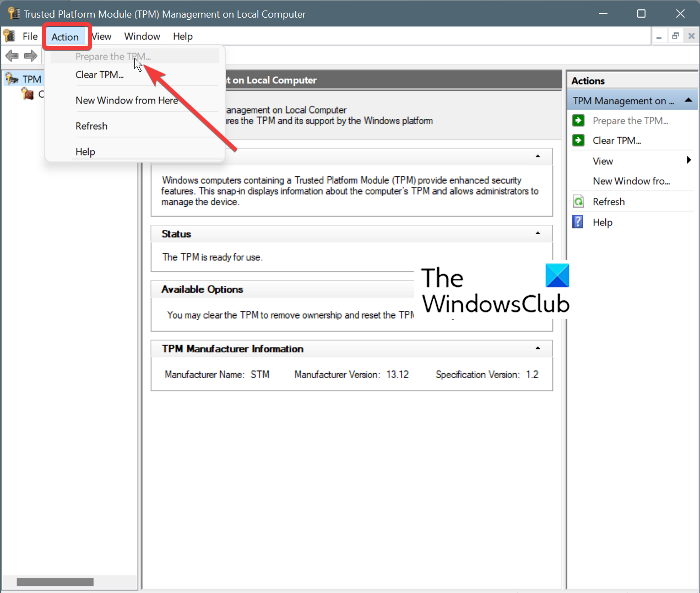Collapse the Status section

coord(538,233)
